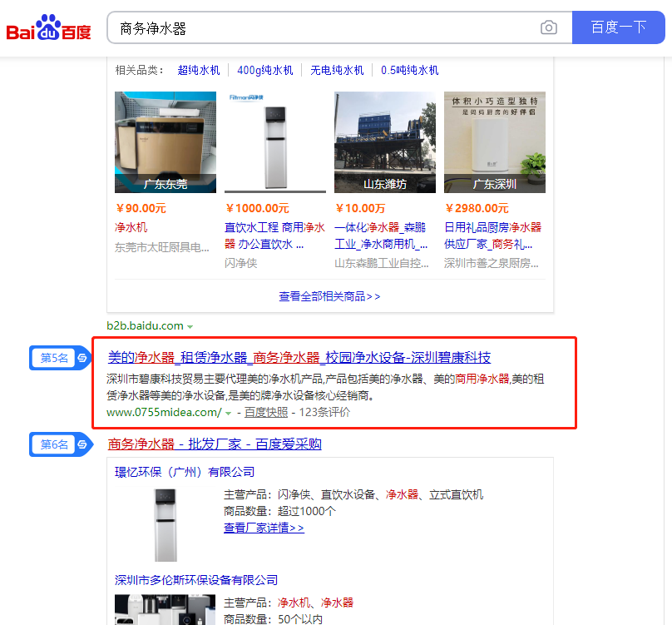Open 多伦斯环保 products image

[x=165, y=609]
